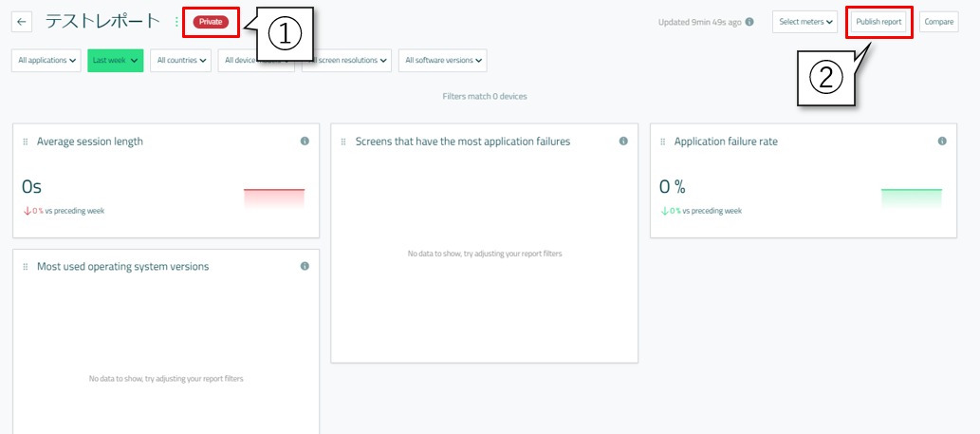This screenshot has height=434, width=980.
Task: Grab drag handle of Most used operating system card
Action: point(26,267)
